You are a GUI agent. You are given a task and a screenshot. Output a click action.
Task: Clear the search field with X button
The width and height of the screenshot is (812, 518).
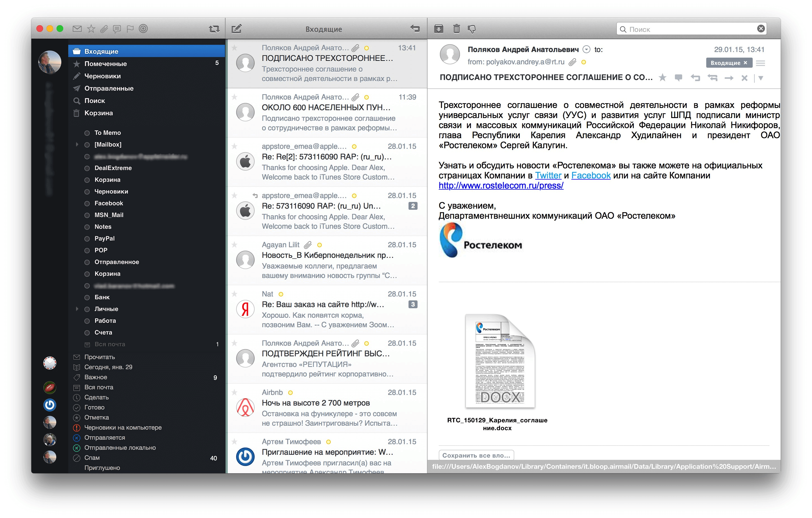pyautogui.click(x=761, y=29)
